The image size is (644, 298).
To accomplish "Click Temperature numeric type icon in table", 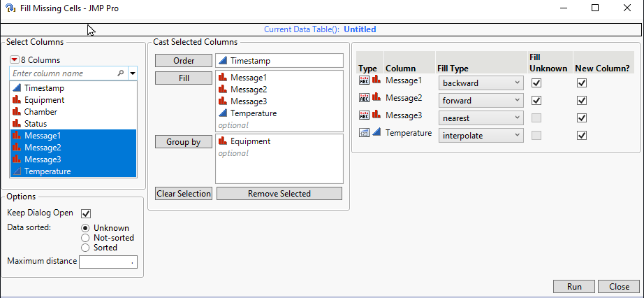I will point(364,134).
